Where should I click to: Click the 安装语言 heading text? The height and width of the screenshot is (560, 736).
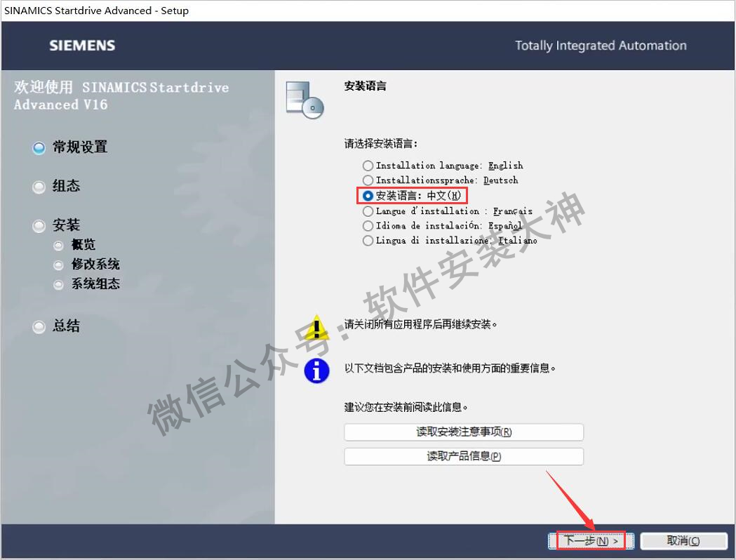[365, 86]
